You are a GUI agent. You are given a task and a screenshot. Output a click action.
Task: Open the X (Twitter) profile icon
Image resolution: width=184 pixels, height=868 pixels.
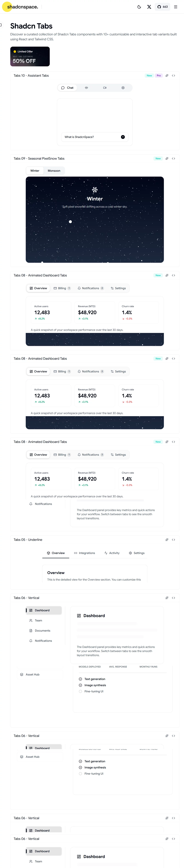(149, 7)
